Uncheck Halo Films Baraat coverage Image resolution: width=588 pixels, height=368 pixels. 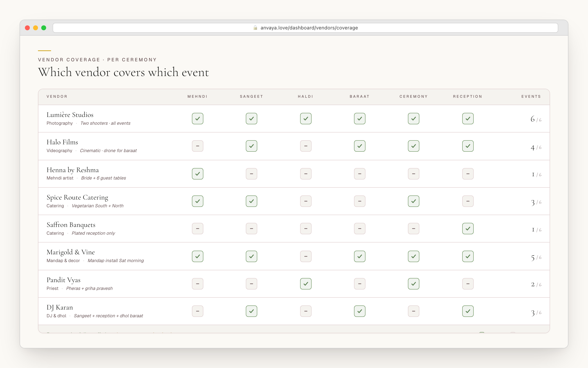[360, 146]
